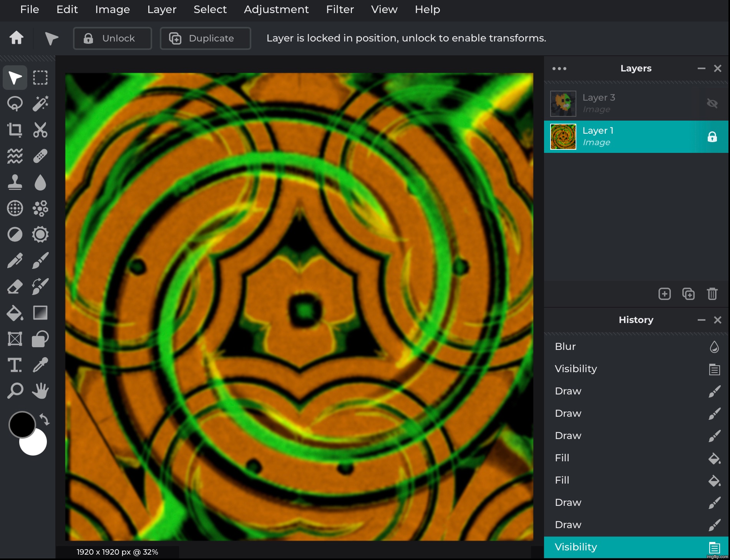Toggle the lock on Layer 1

(x=712, y=137)
